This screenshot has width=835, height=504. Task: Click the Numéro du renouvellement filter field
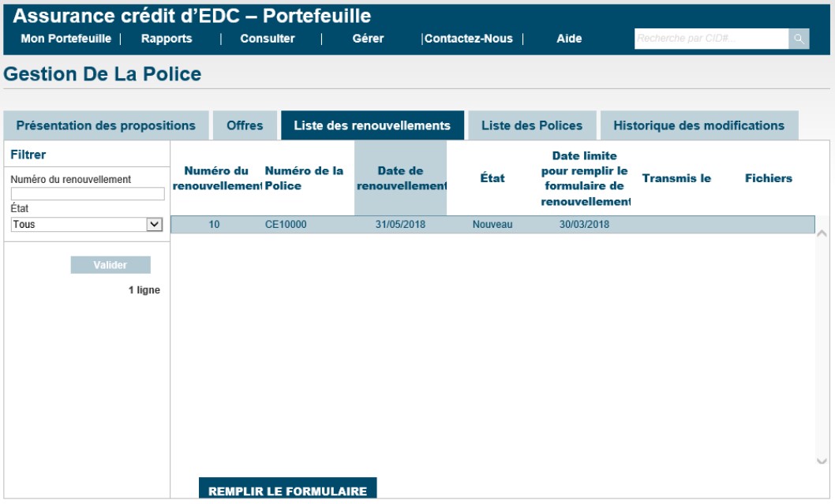pyautogui.click(x=88, y=194)
